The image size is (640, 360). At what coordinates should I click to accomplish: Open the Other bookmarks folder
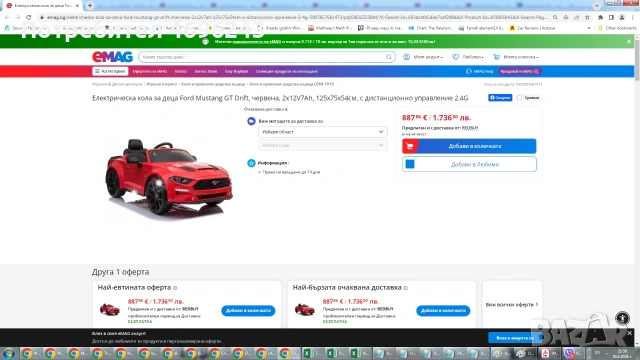pyautogui.click(x=617, y=28)
